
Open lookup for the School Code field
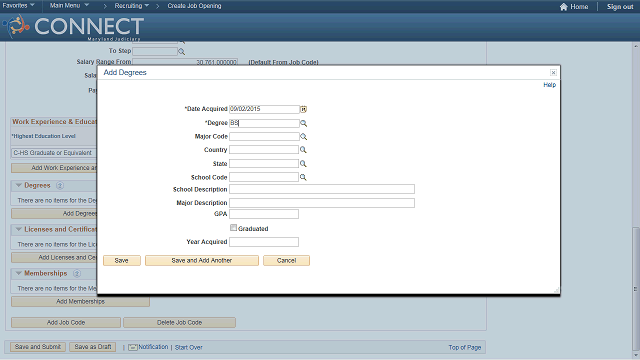pyautogui.click(x=303, y=177)
